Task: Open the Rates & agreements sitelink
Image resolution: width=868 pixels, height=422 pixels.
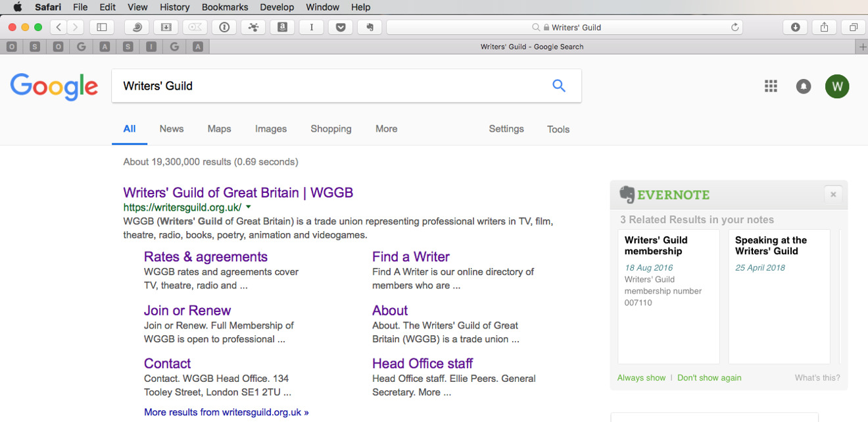Action: tap(206, 257)
